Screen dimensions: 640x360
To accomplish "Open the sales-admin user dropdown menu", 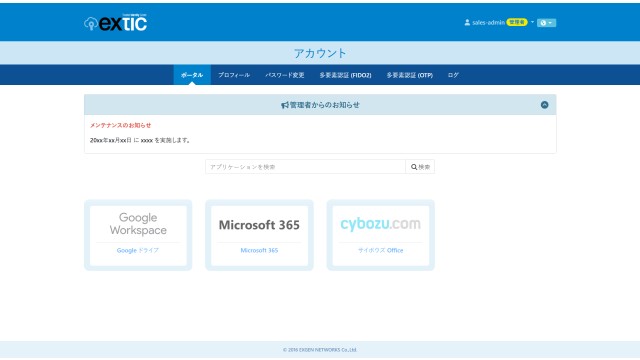I will click(x=499, y=22).
